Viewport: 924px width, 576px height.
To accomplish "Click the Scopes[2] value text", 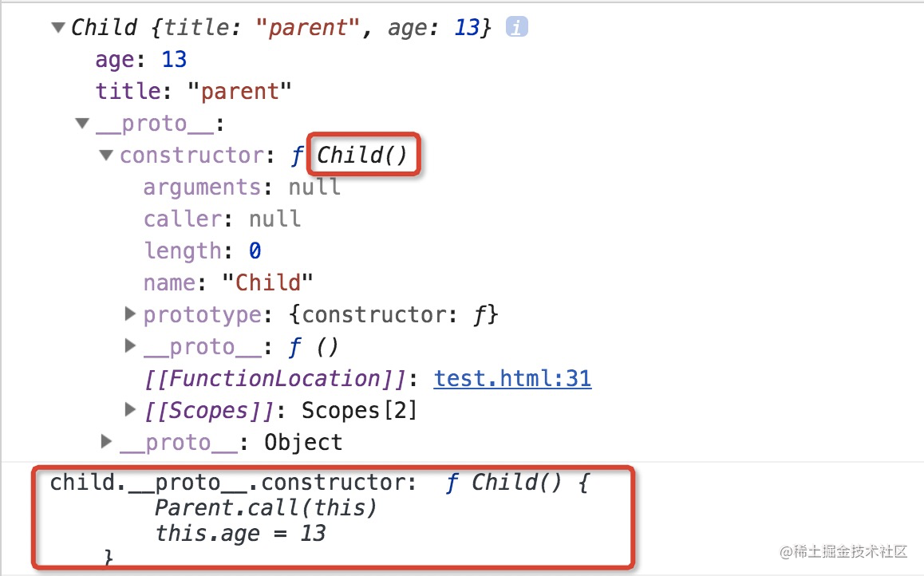I will (x=359, y=410).
